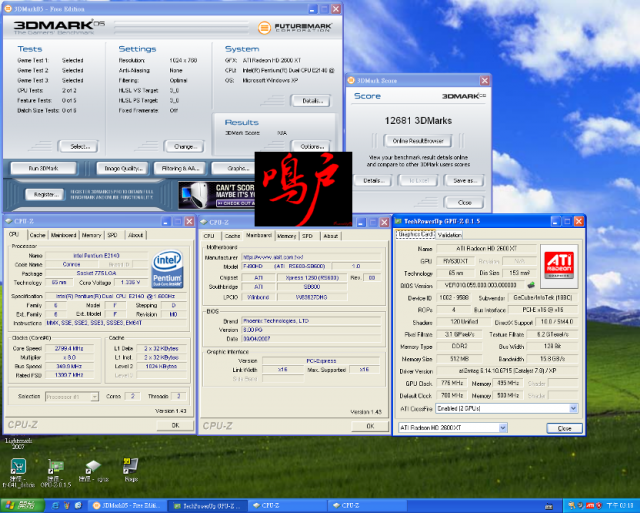Click the GPU Clock 776 MHz field

point(451,383)
